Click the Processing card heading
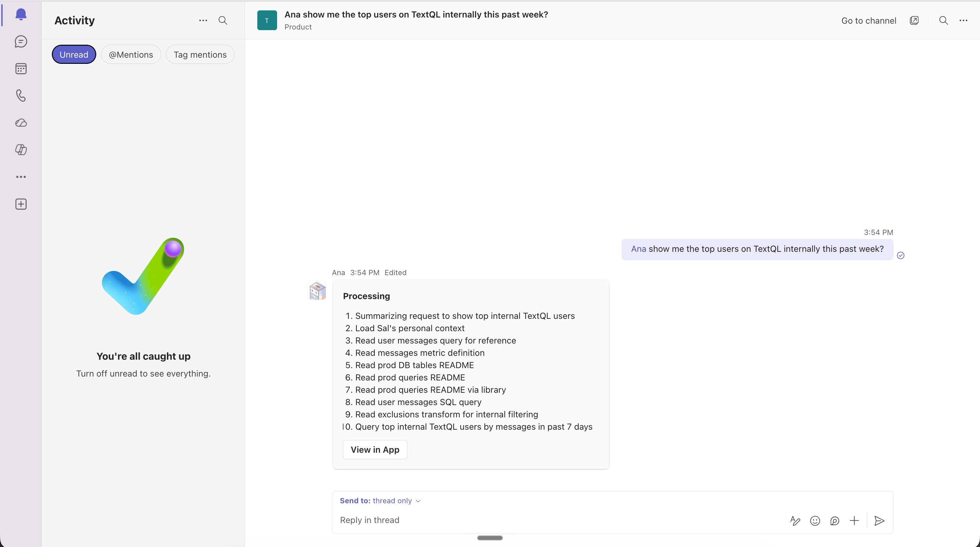 pyautogui.click(x=366, y=296)
